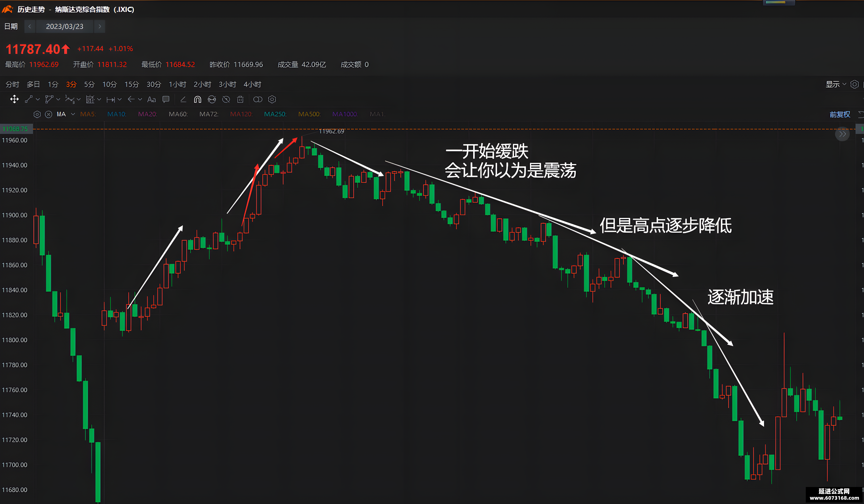Viewport: 864px width, 504px height.
Task: Select the text annotation tool 'Aa'
Action: [x=151, y=99]
